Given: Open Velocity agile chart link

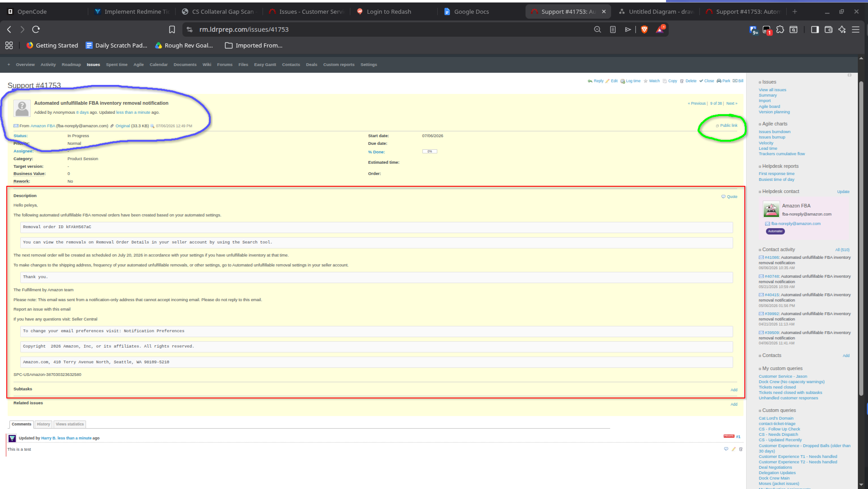Looking at the screenshot, I should [766, 143].
